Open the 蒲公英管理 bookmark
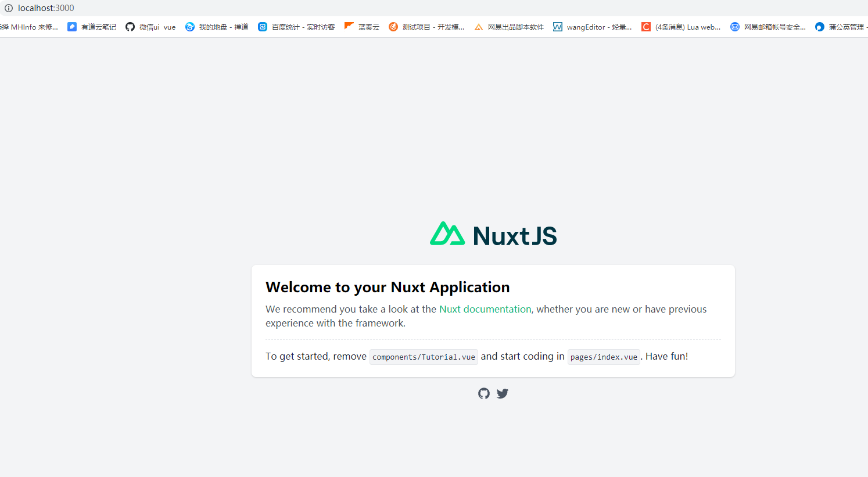The image size is (868, 477). coord(841,27)
